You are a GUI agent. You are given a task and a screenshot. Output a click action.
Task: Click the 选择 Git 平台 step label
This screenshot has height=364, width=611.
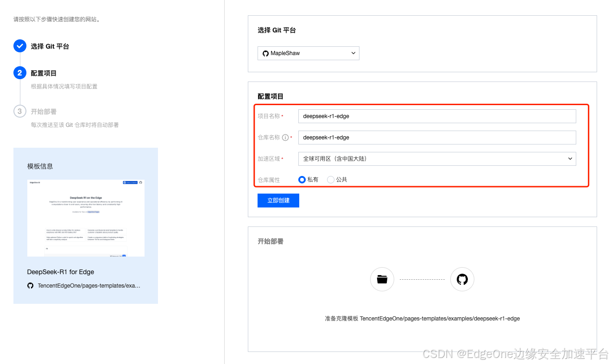pos(50,46)
